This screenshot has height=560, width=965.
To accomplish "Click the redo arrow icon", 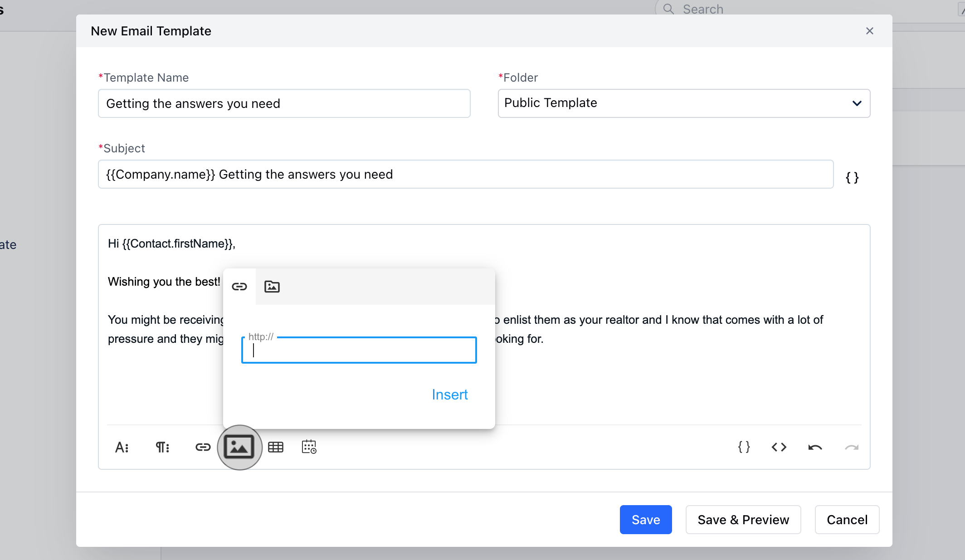I will pyautogui.click(x=851, y=447).
